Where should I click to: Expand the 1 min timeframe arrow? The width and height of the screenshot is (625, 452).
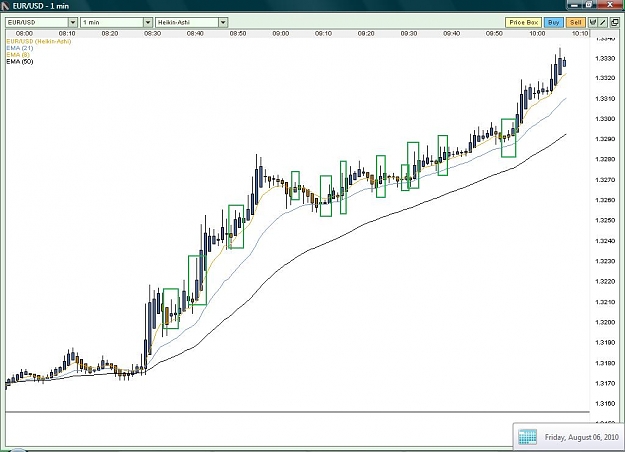pyautogui.click(x=147, y=22)
